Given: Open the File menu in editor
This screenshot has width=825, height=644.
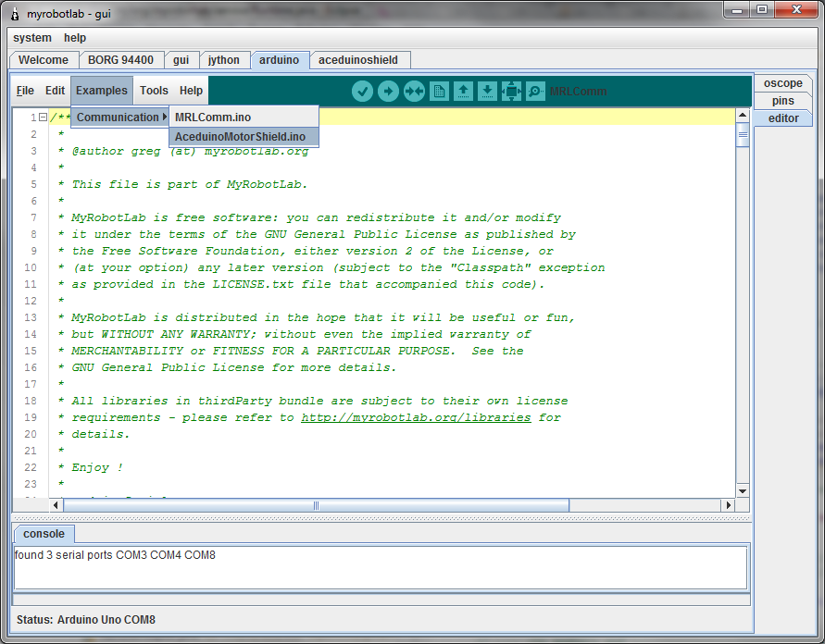Looking at the screenshot, I should (25, 91).
